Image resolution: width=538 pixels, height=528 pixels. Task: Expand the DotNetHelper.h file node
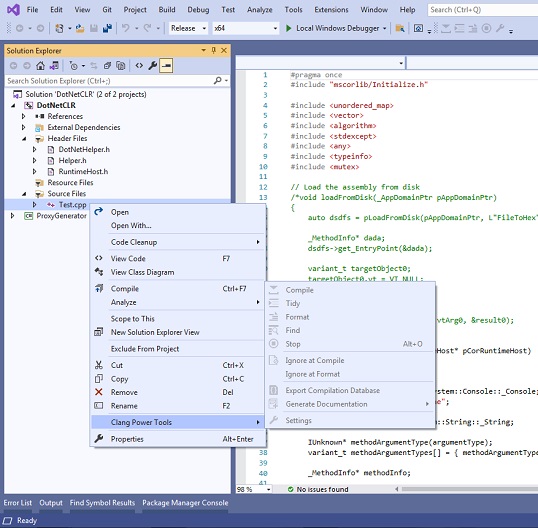[35, 150]
